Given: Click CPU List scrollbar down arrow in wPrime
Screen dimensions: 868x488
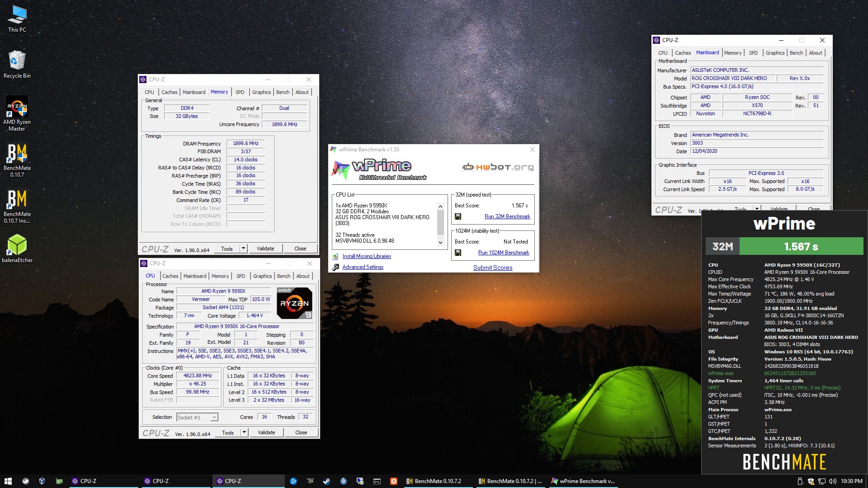Looking at the screenshot, I should [x=440, y=243].
